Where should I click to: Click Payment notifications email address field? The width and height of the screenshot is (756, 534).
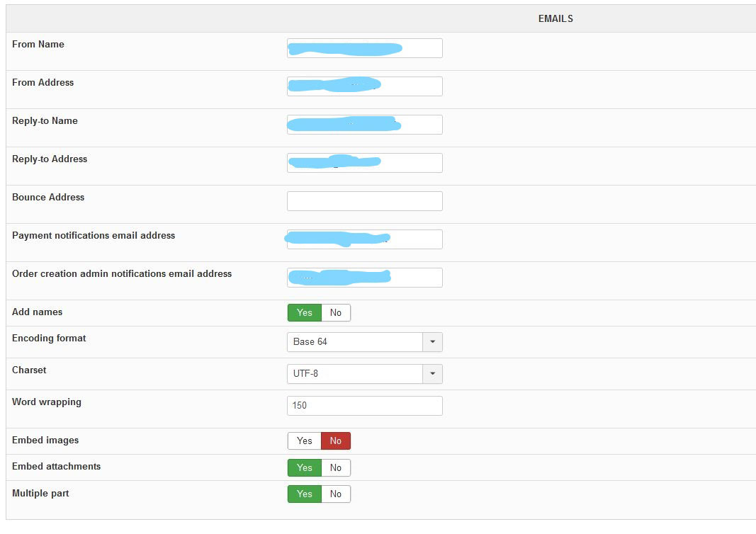(x=364, y=239)
